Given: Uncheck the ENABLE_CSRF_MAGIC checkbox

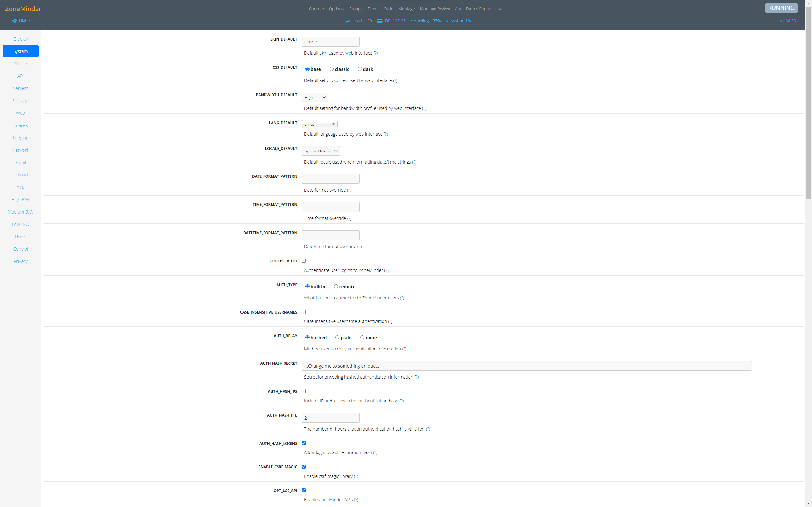Looking at the screenshot, I should 304,466.
